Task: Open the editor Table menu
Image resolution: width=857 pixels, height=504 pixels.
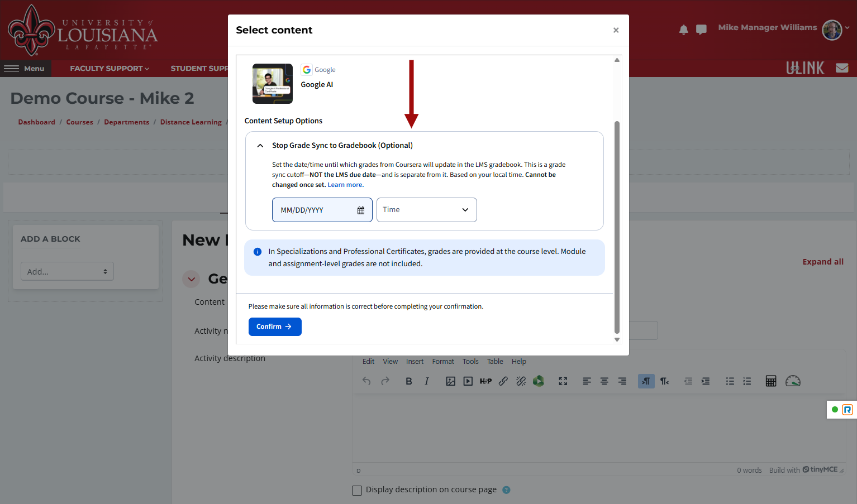Action: tap(495, 362)
